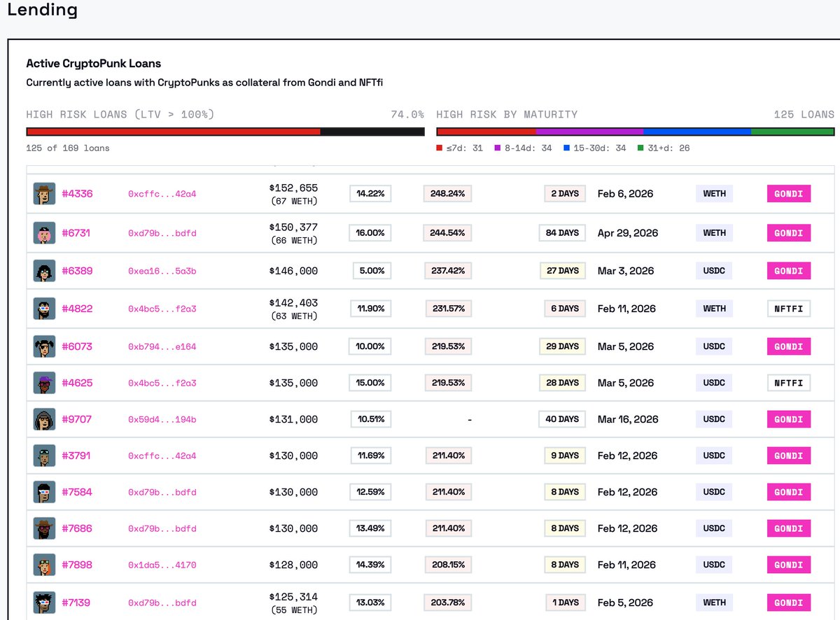Click the Apr 29, 2026 maturity date

coord(628,233)
